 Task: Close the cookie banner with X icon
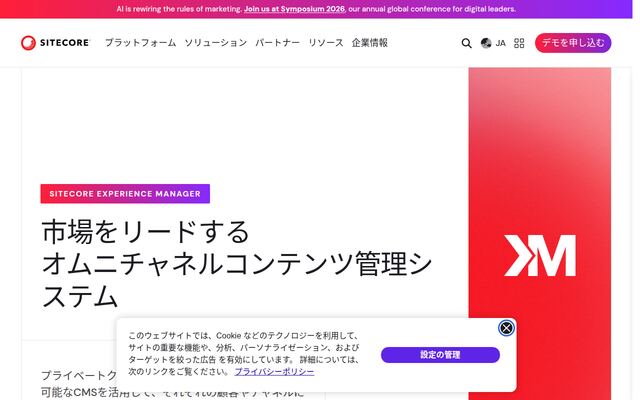click(x=506, y=328)
